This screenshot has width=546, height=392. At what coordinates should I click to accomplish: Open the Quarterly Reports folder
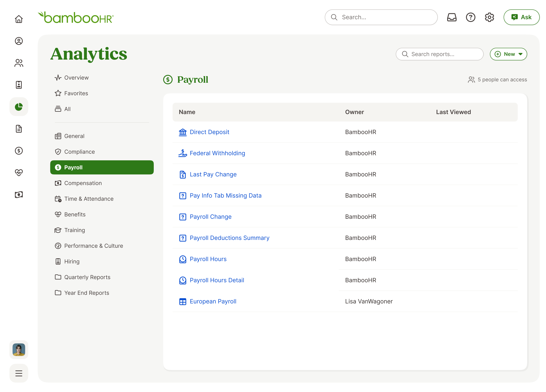tap(102, 277)
